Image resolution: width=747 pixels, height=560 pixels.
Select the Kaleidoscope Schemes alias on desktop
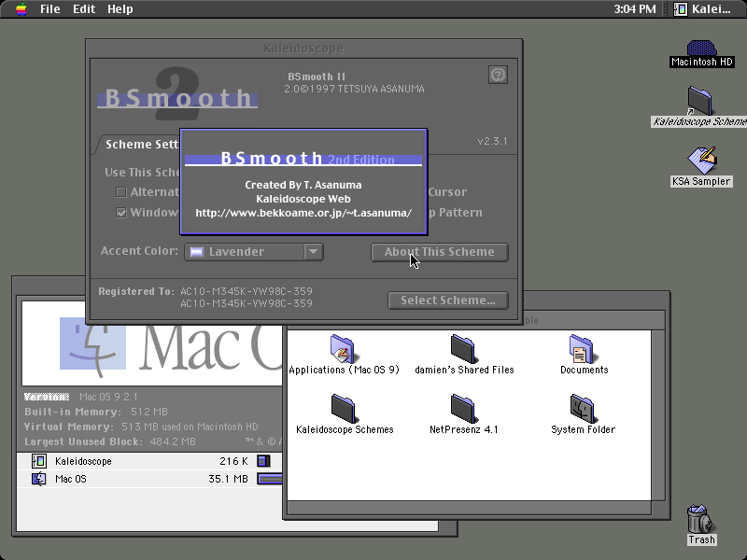699,107
